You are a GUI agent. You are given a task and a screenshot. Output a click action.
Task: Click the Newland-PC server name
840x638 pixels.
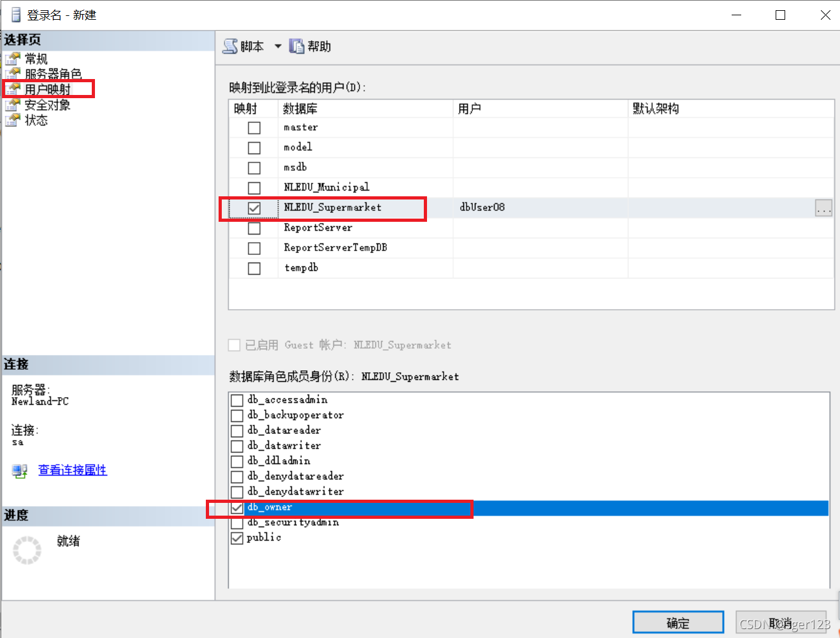coord(40,402)
